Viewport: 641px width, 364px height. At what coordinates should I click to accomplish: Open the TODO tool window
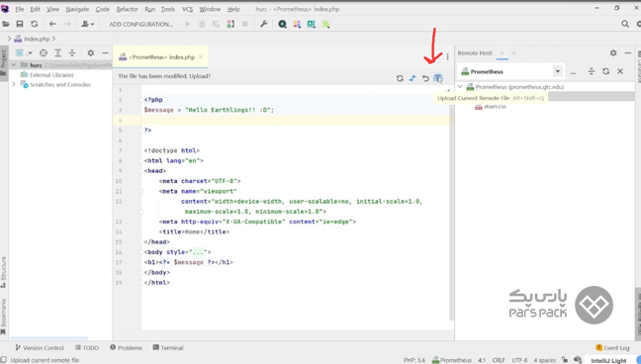point(87,347)
